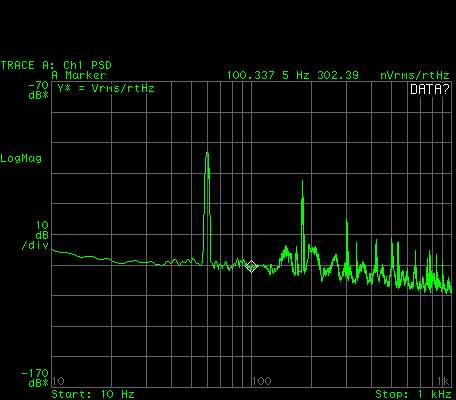The image size is (456, 400).
Task: Click the 'nVrms/rtHz' unit label
Action: pyautogui.click(x=415, y=75)
